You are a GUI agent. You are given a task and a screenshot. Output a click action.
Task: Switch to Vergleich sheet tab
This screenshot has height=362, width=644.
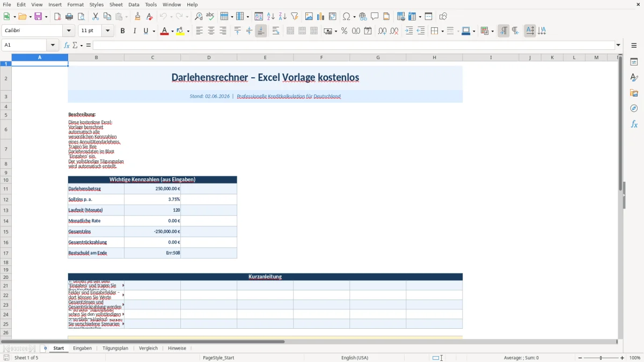point(148,348)
